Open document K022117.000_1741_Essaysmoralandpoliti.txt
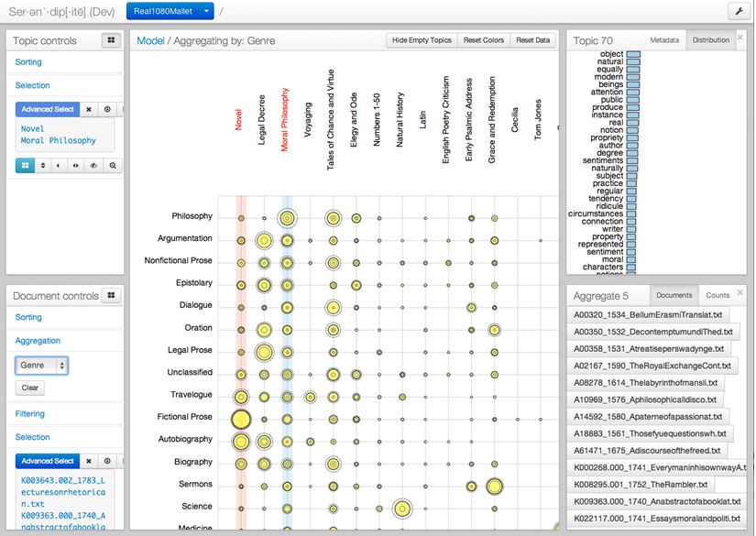Screen dimensions: 756x536 657,519
